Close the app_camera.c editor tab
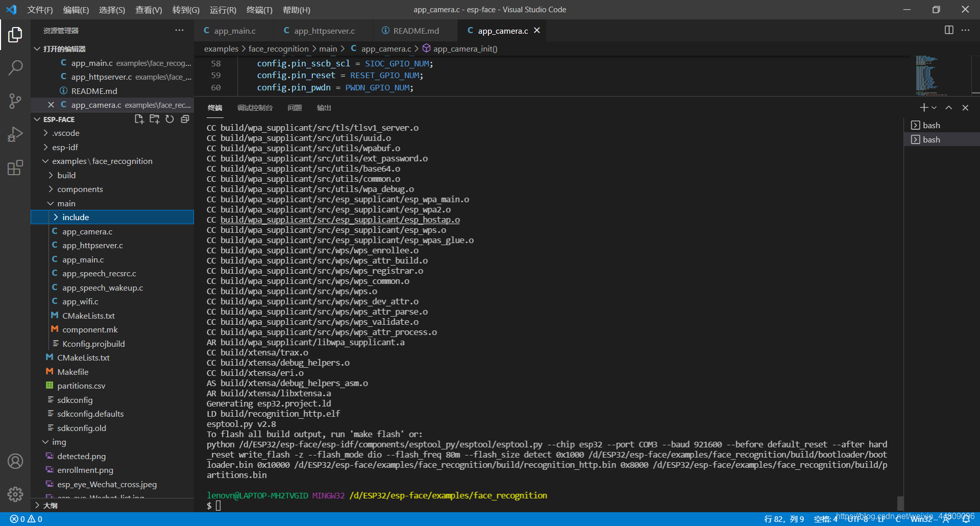Viewport: 980px width, 526px height. click(537, 31)
